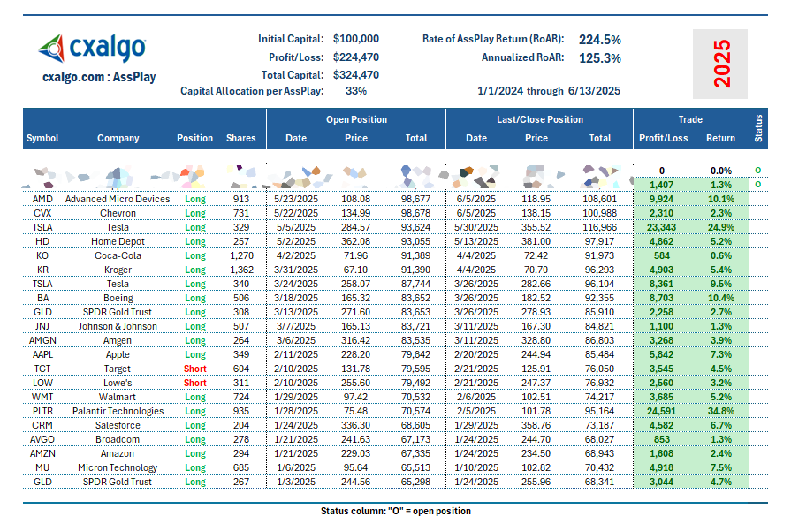Click the 125.3% Annualized RoAR value

pos(600,58)
